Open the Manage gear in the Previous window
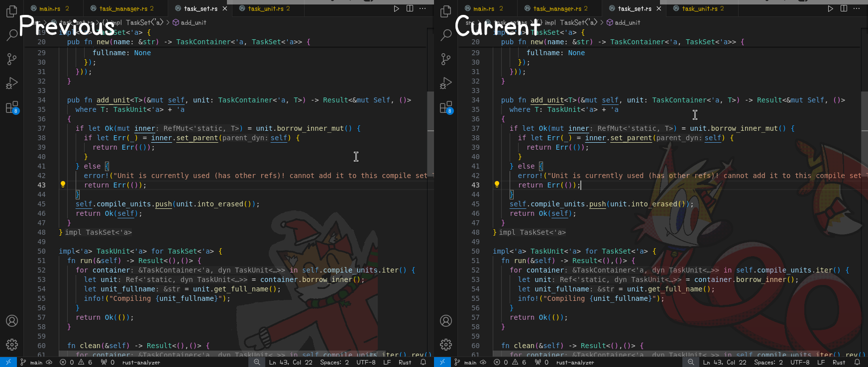Image resolution: width=868 pixels, height=367 pixels. point(12,344)
